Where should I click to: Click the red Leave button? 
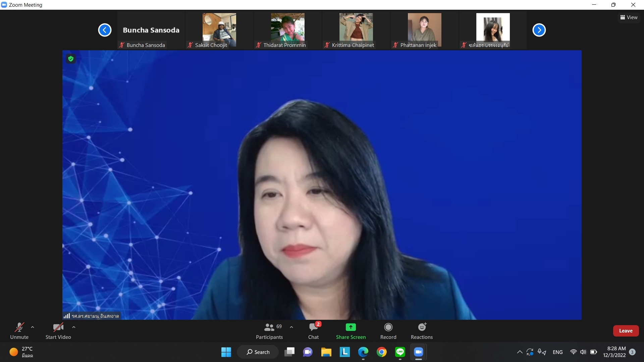[626, 331]
